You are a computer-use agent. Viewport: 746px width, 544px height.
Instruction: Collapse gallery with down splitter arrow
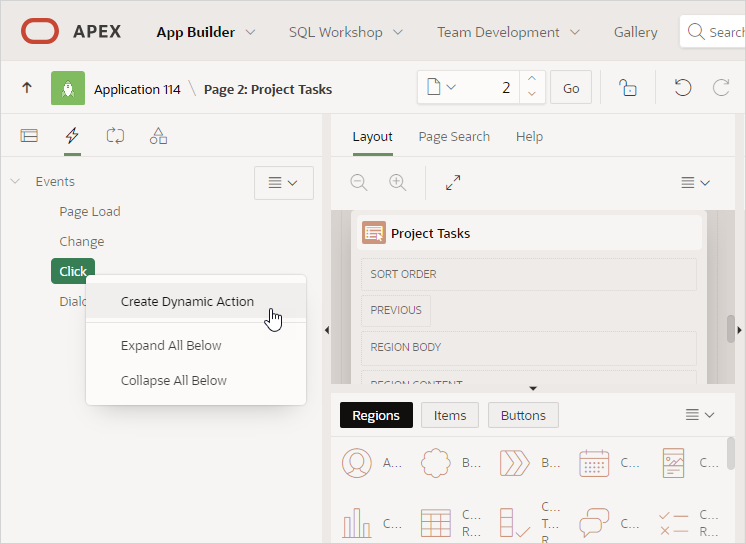click(x=533, y=388)
